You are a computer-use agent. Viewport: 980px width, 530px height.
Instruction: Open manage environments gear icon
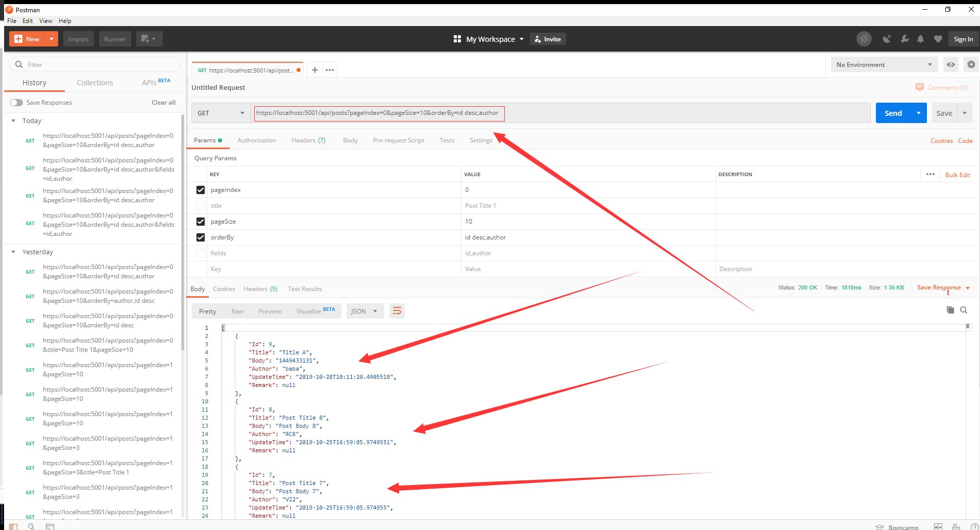click(971, 64)
